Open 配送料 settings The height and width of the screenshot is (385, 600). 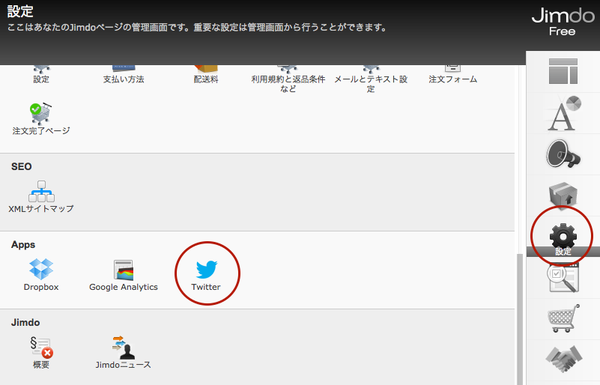(x=206, y=75)
